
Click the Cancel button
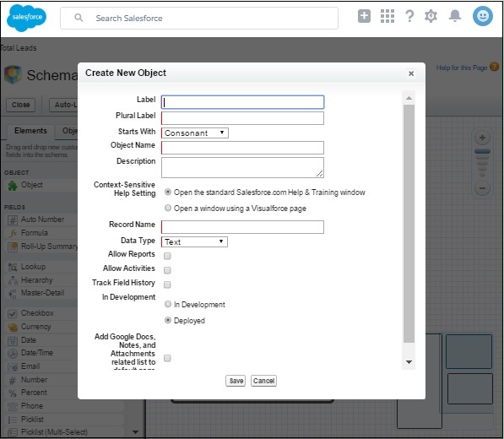[263, 381]
